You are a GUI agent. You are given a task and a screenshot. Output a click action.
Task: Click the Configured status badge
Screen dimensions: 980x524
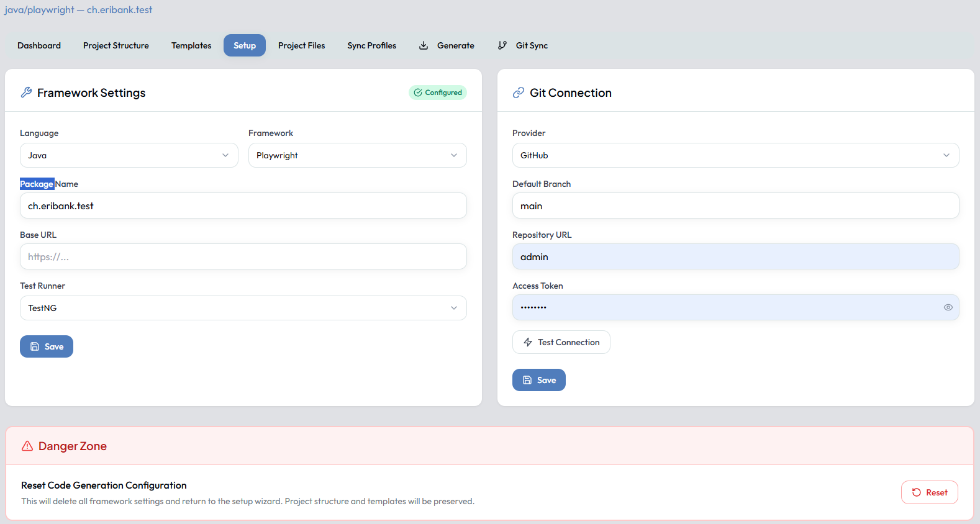(x=438, y=93)
